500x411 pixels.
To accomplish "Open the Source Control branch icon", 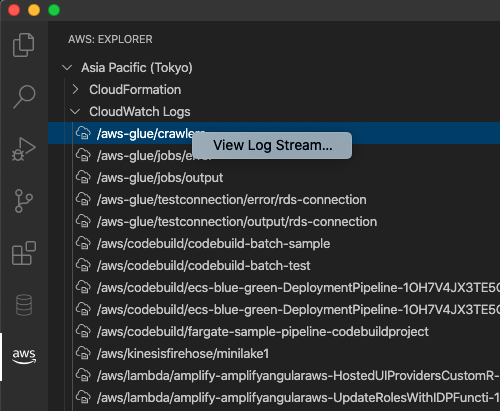I will tap(24, 201).
